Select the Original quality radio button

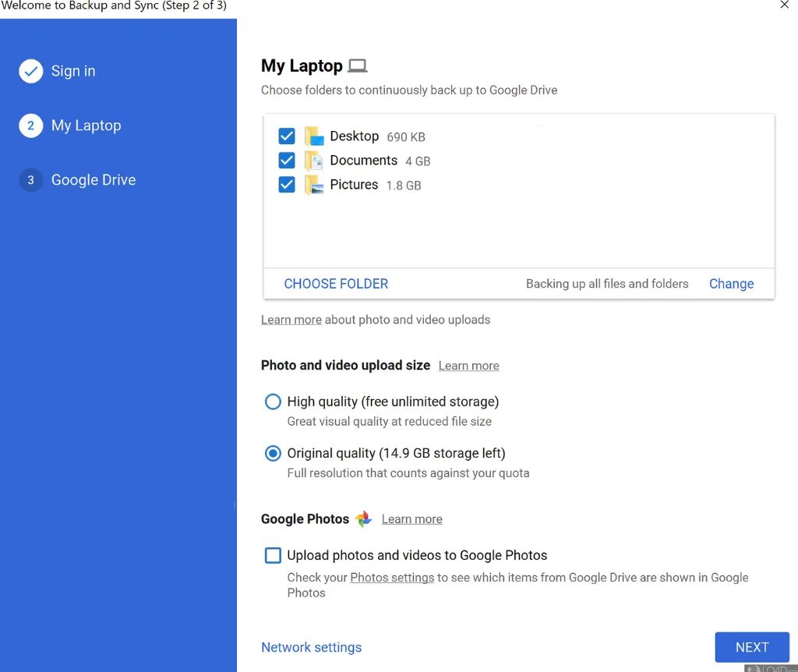point(273,454)
